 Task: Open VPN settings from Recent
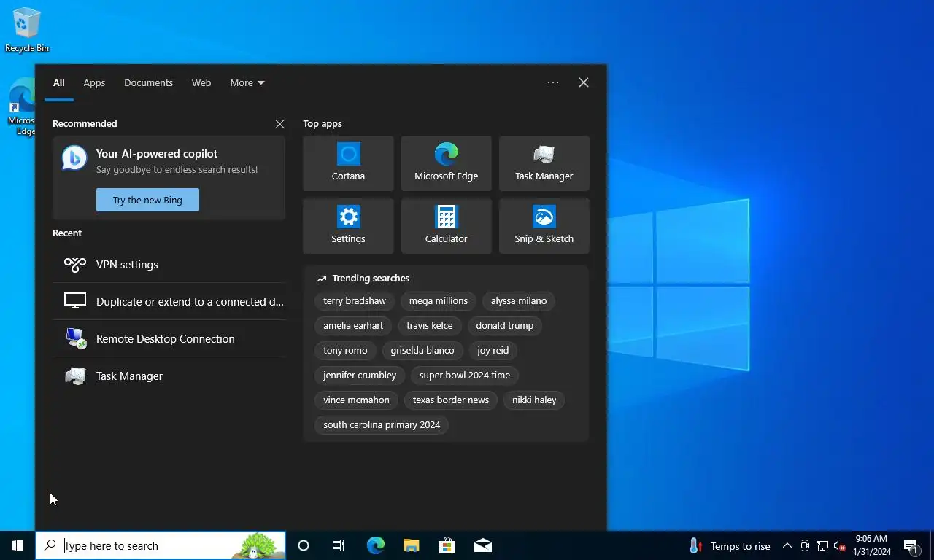point(169,265)
